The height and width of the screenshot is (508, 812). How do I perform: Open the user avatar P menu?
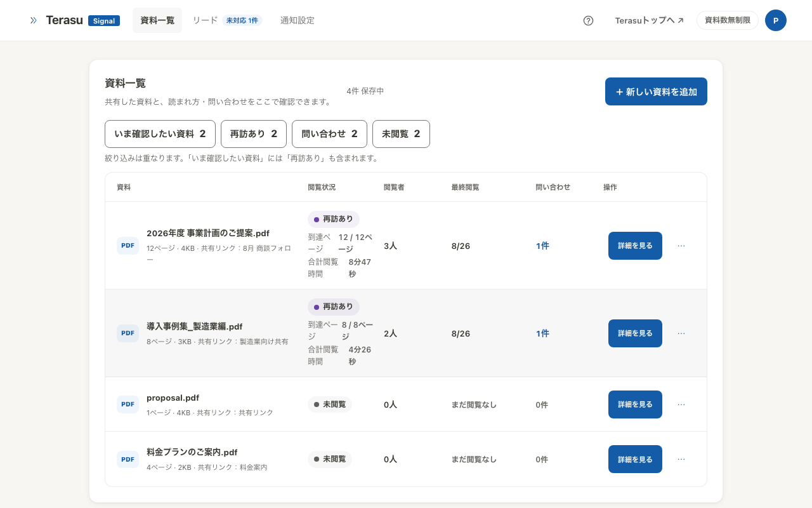point(775,20)
